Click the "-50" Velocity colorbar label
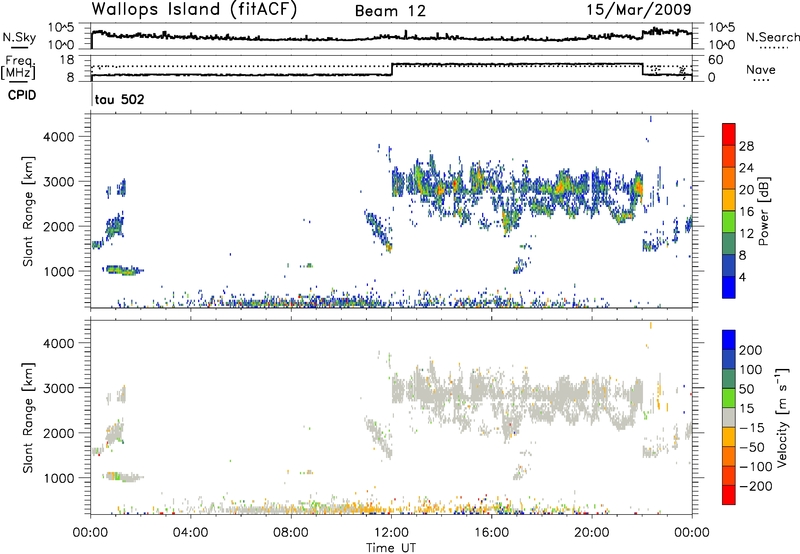The width and height of the screenshot is (800, 554). [x=752, y=447]
